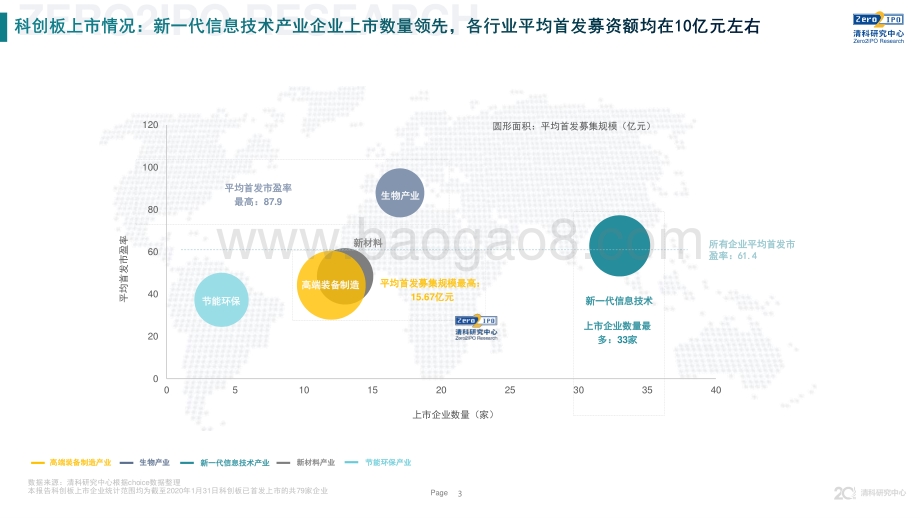Image resolution: width=920 pixels, height=518 pixels.
Task: Click the annotation 平均首发募集规模最高:15.67亿元
Action: [x=431, y=290]
